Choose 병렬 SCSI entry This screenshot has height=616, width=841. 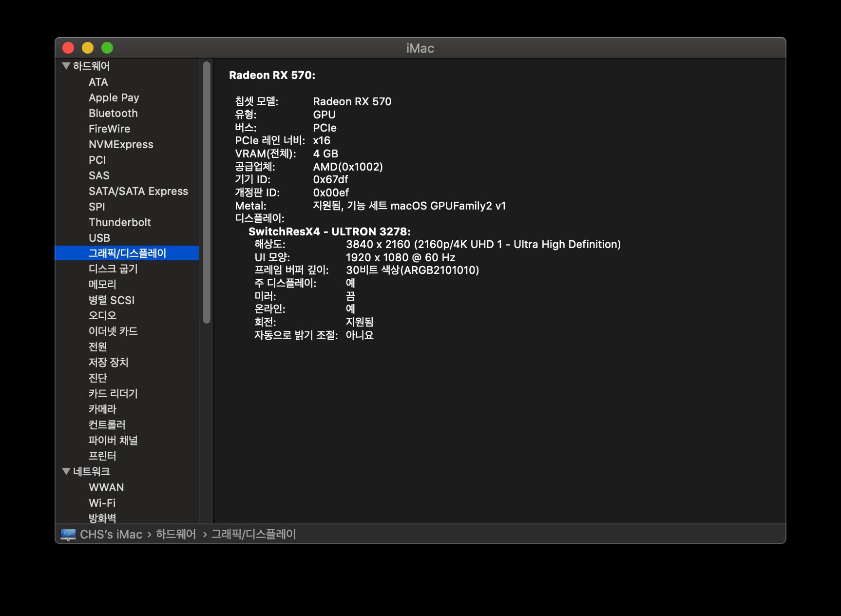[x=112, y=300]
